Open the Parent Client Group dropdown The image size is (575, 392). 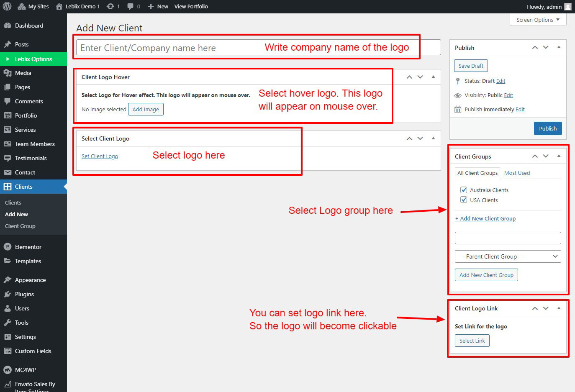[x=508, y=256]
